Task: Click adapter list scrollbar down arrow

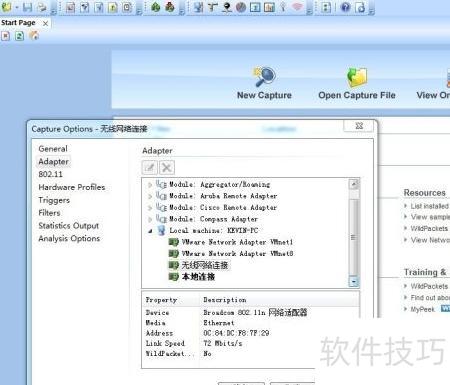Action: pos(353,282)
